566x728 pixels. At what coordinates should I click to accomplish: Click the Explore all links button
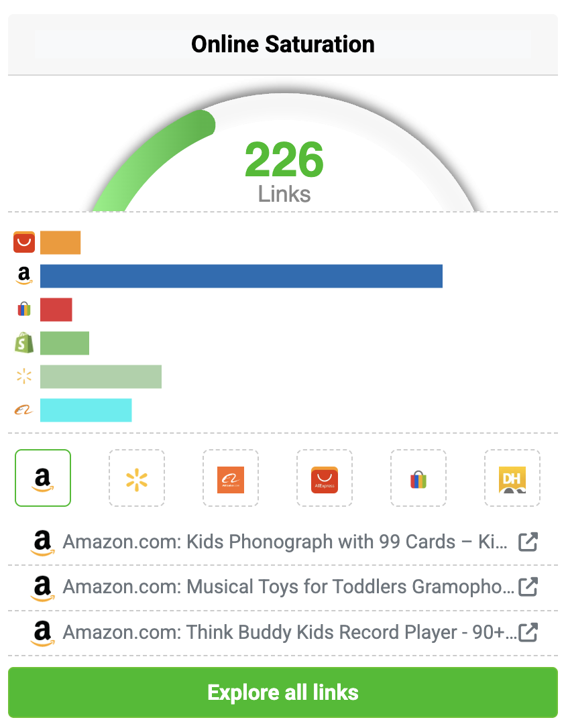click(283, 692)
